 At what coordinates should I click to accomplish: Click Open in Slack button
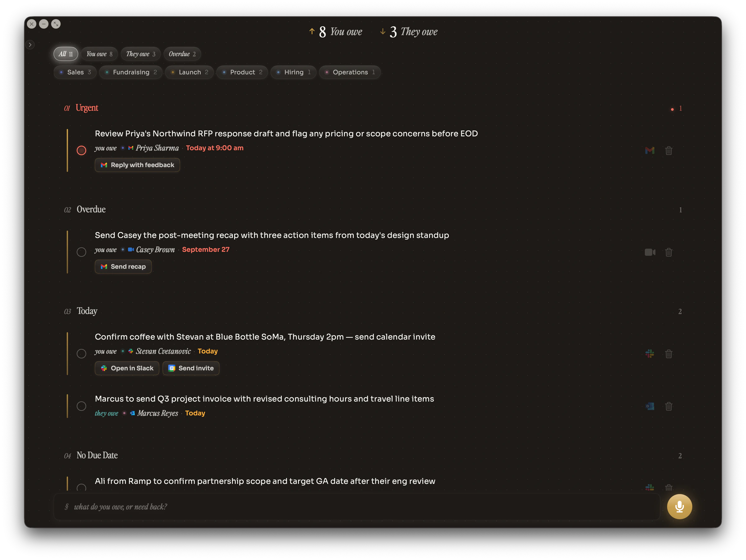[x=127, y=368]
